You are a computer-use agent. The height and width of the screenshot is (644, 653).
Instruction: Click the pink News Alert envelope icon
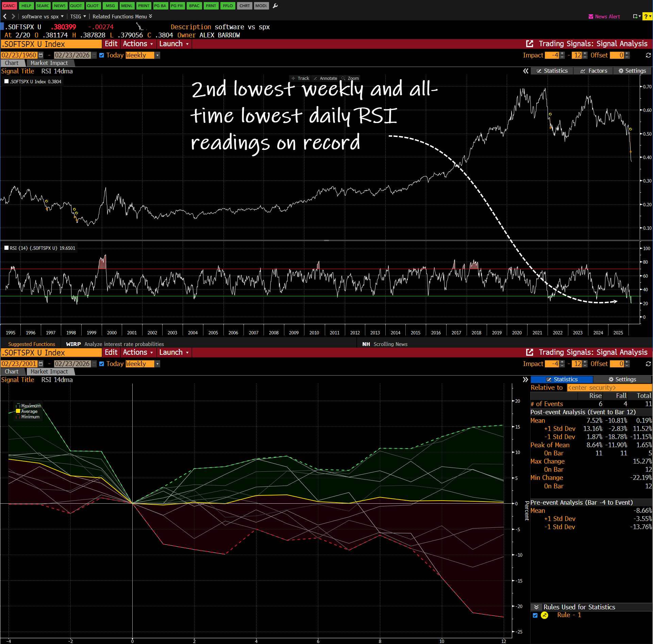[591, 16]
